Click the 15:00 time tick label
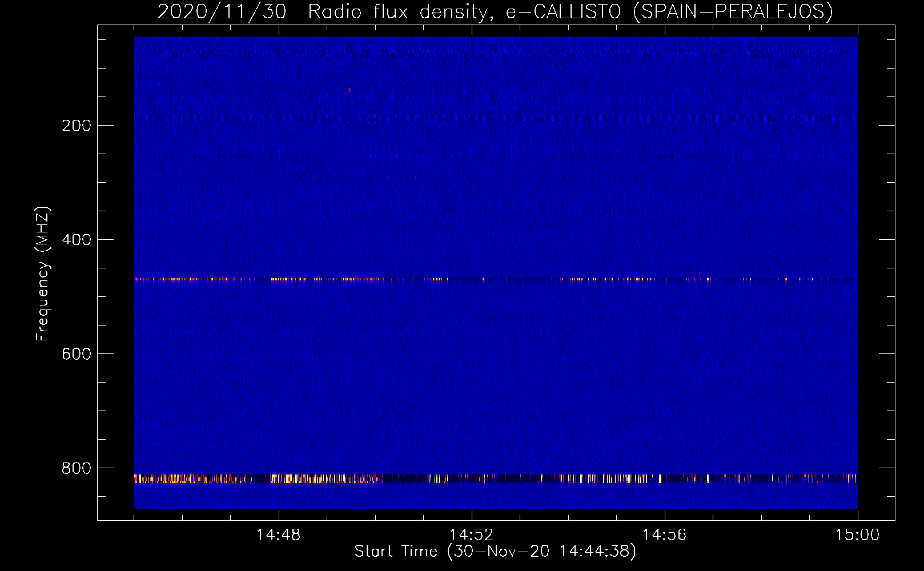This screenshot has width=924, height=571. pyautogui.click(x=857, y=535)
